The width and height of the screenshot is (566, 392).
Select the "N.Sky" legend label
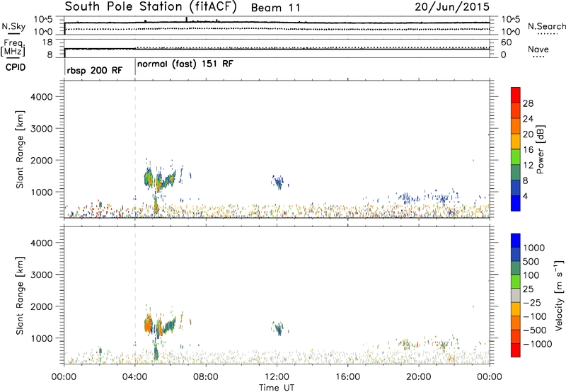13,26
